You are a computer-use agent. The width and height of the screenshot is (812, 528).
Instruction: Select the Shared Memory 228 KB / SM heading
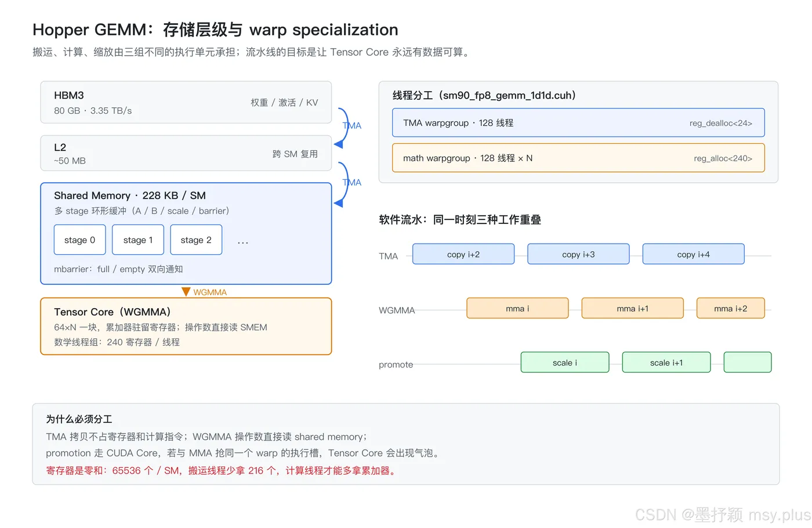point(130,196)
